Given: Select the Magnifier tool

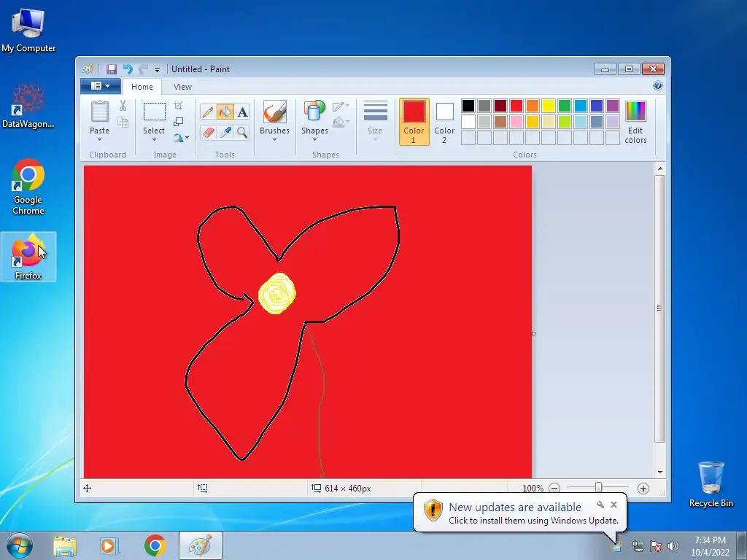Looking at the screenshot, I should click(242, 132).
